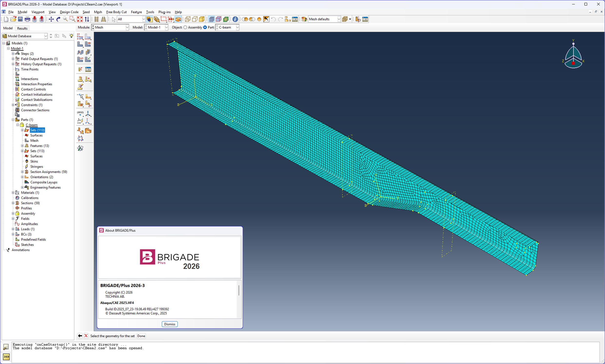Open the Design Code menu
The height and width of the screenshot is (364, 605).
click(x=69, y=12)
